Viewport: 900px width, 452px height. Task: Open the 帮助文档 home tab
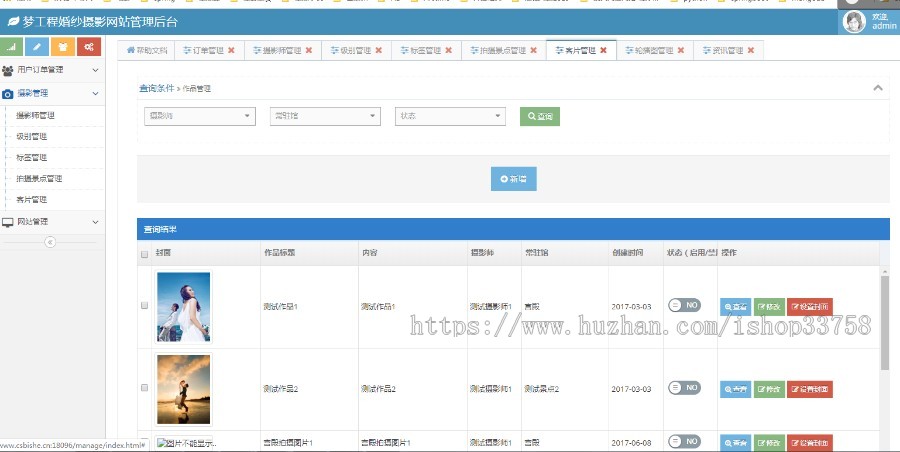pyautogui.click(x=146, y=51)
